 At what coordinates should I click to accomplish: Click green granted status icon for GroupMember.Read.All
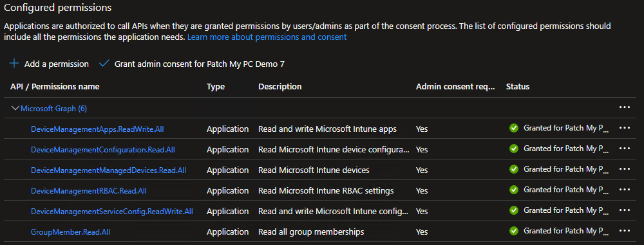tap(513, 231)
